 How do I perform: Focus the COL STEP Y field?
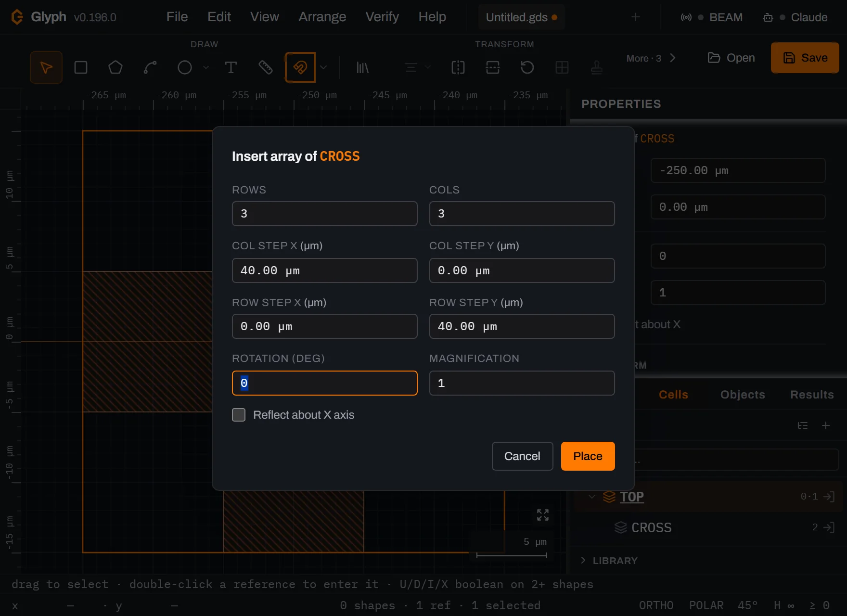(522, 270)
